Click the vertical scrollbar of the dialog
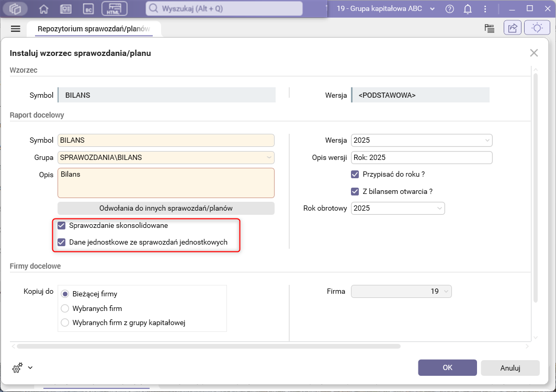 point(536,188)
